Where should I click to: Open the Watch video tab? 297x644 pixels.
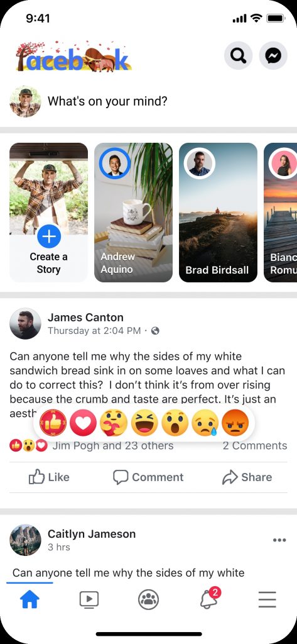point(89,599)
